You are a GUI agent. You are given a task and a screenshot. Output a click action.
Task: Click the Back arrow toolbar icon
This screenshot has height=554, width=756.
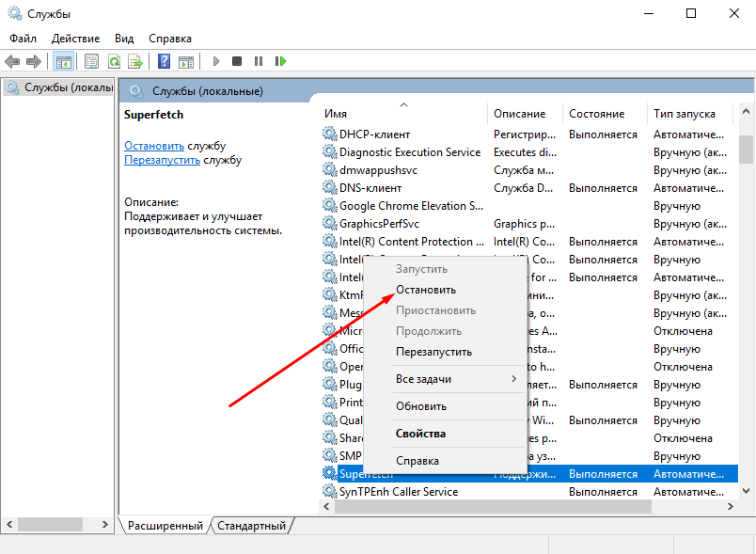click(12, 61)
